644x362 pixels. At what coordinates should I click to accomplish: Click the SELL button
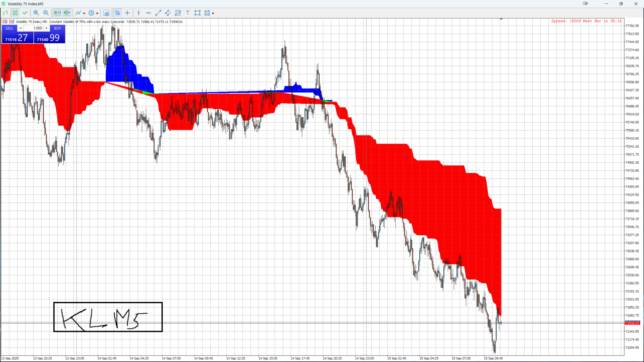pos(9,28)
